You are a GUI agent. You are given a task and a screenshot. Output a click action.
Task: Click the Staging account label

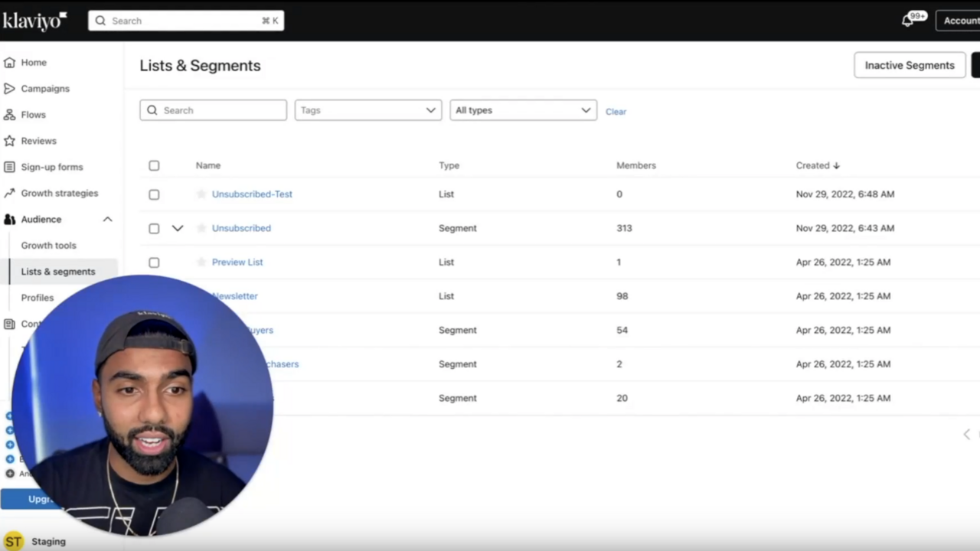pos(48,542)
